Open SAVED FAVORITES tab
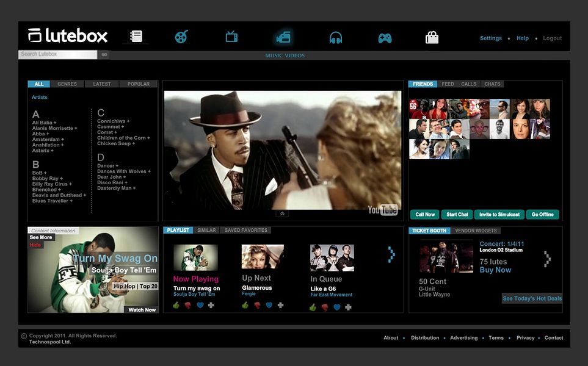The height and width of the screenshot is (366, 588). coord(246,230)
